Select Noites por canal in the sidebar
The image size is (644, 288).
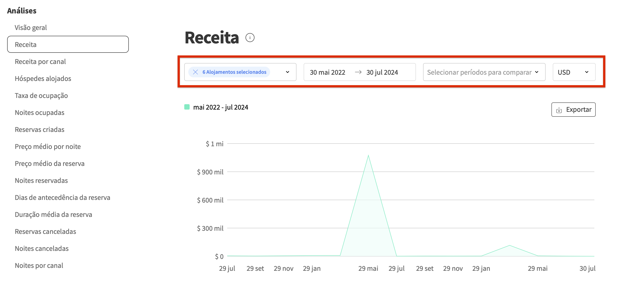(x=39, y=265)
